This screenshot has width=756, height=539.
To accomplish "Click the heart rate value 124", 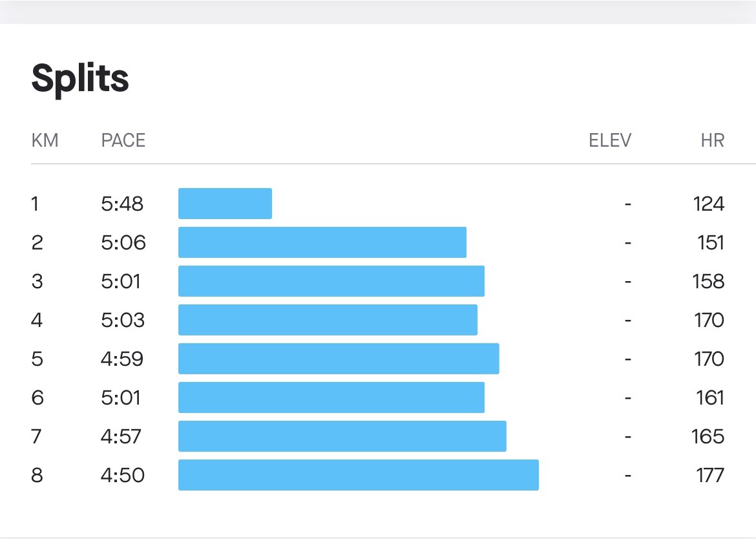I will 708,204.
